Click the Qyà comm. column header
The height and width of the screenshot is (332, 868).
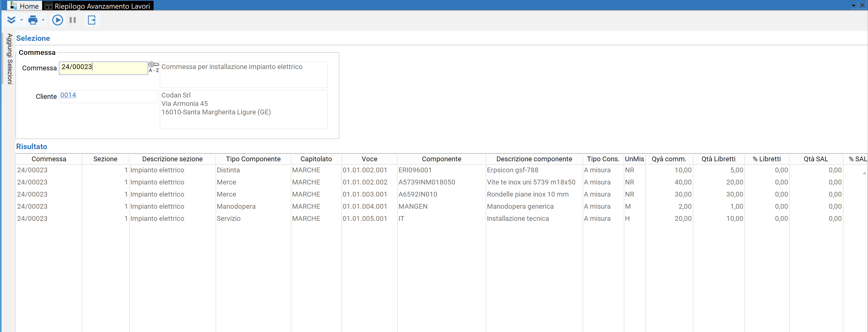[669, 159]
